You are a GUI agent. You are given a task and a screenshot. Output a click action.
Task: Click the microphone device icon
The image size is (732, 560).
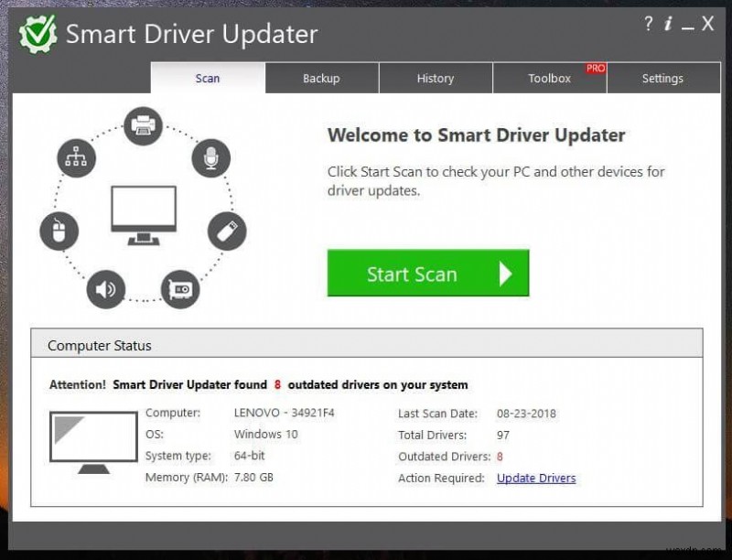click(211, 158)
